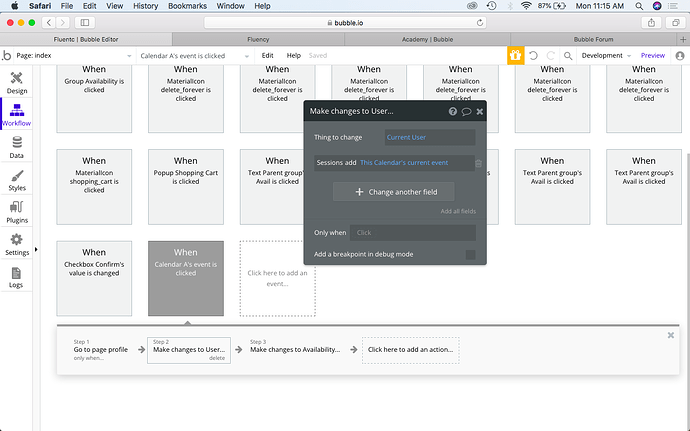Delete Step 2 via delete link
This screenshot has height=431, width=690.
[217, 358]
